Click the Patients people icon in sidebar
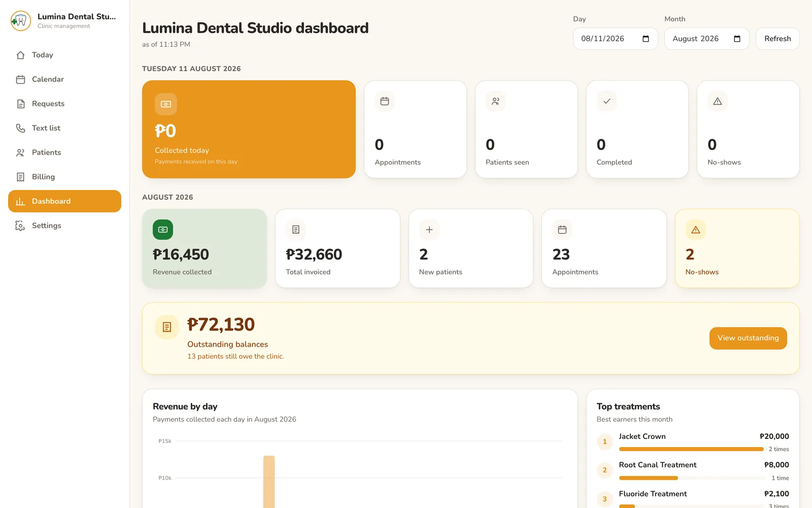Viewport: 812px width, 508px height. point(20,152)
